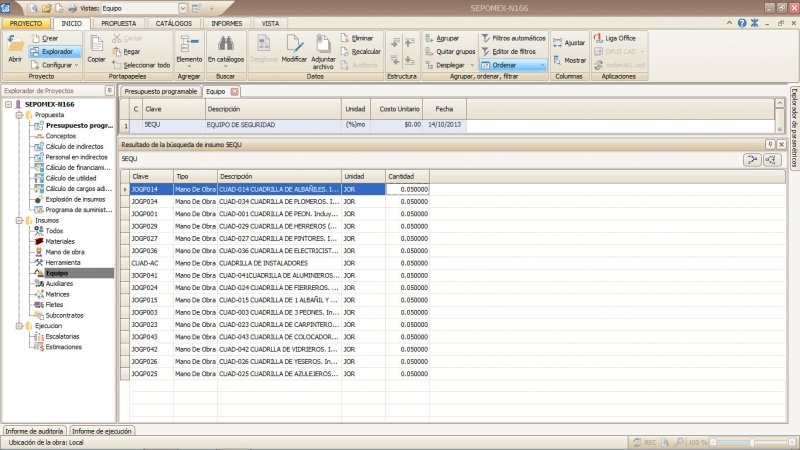Viewport: 800px width, 450px height.
Task: Click Adjuntar archivo icon in ribbon
Action: point(324,46)
